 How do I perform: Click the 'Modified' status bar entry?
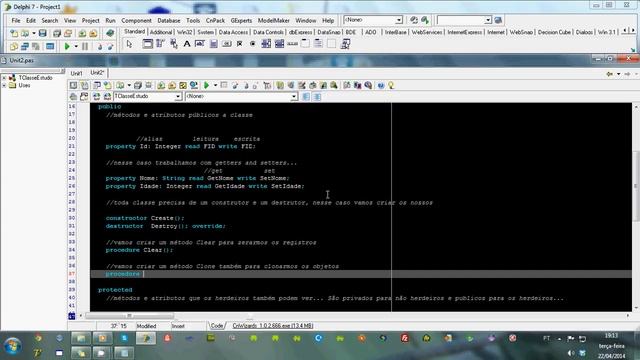click(146, 326)
